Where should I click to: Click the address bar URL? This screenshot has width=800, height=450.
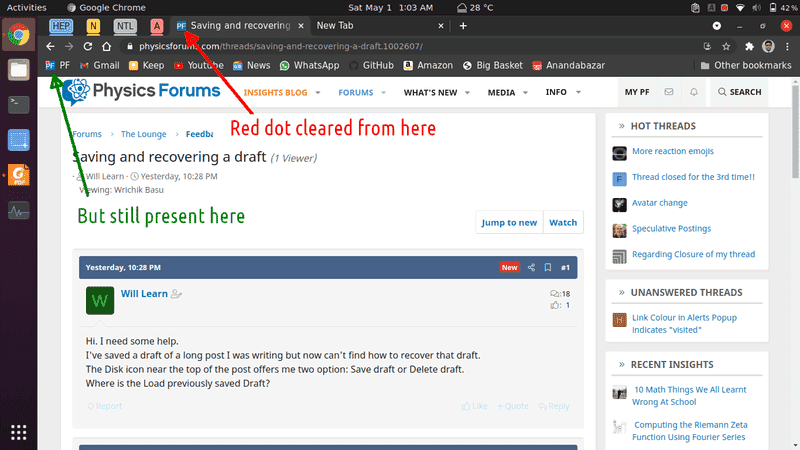[x=281, y=46]
